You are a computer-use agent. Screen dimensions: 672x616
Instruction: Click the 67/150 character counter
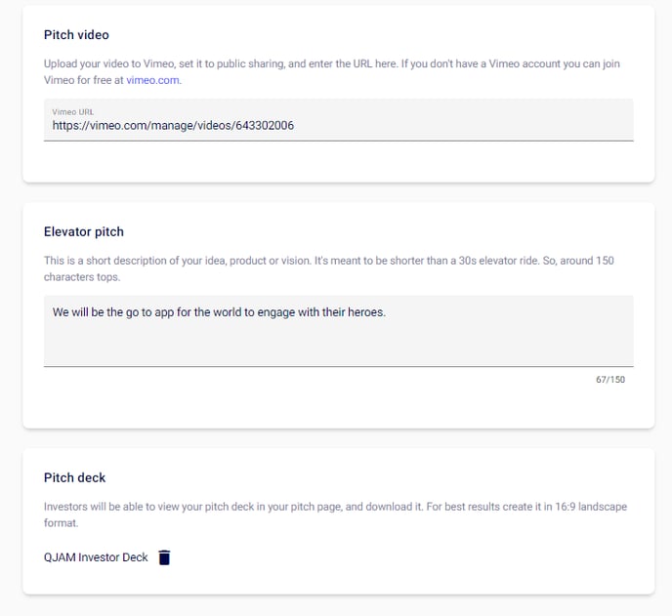(x=609, y=379)
